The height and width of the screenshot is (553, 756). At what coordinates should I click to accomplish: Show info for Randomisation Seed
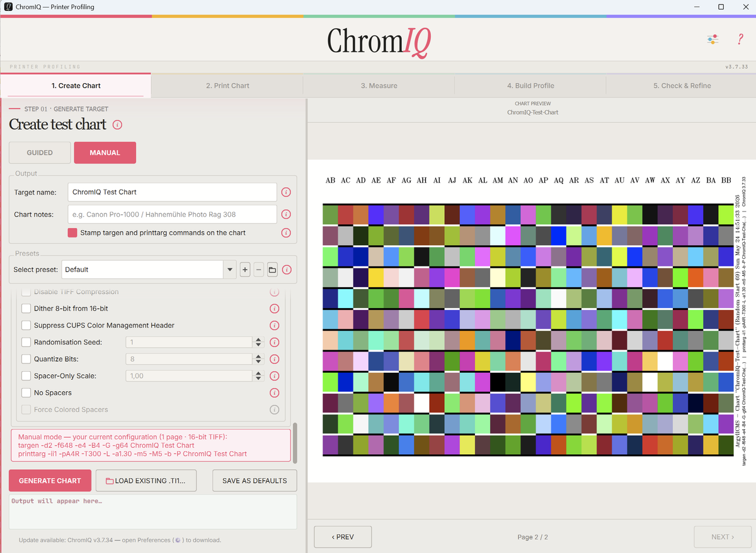pos(274,343)
